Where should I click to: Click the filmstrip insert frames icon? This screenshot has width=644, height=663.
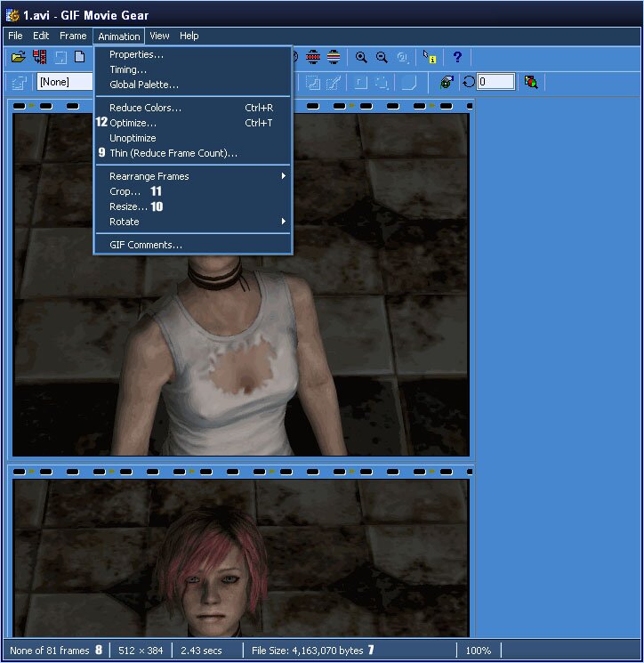click(x=39, y=58)
